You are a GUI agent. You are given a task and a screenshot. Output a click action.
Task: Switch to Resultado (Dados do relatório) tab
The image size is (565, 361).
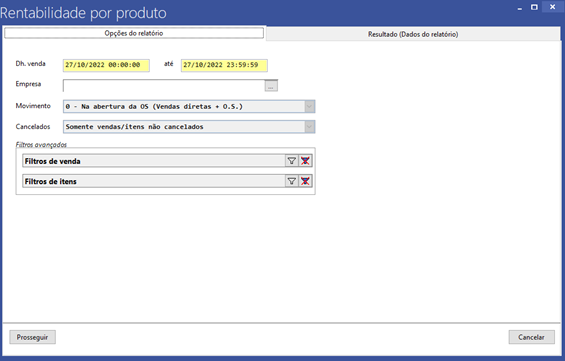413,34
